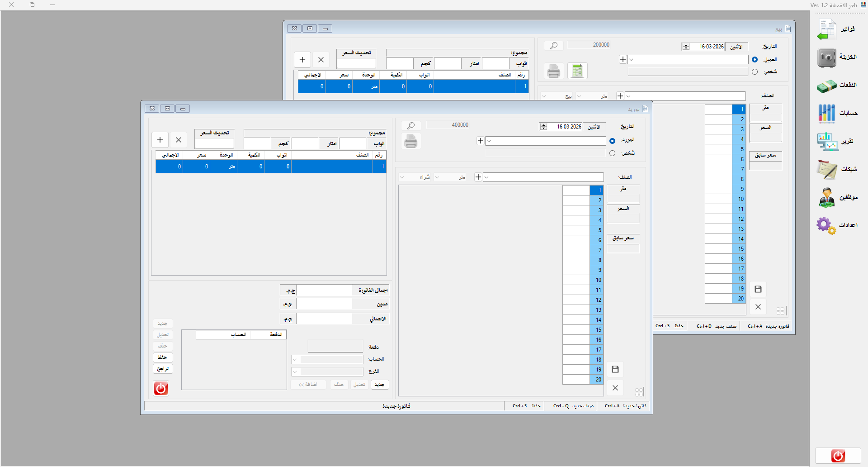Click the date stepper in the توريد window
The height and width of the screenshot is (467, 868).
click(544, 127)
